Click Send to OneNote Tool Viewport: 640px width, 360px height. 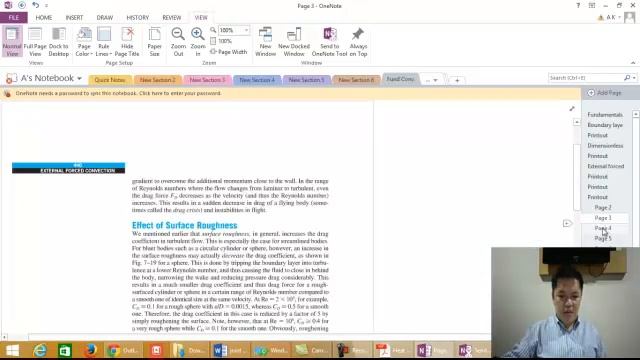329,42
